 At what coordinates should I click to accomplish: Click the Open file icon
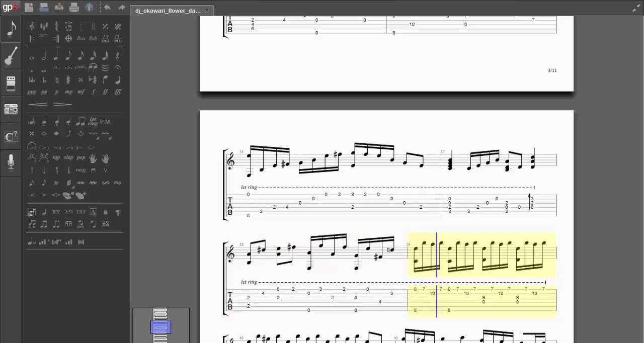click(x=44, y=7)
